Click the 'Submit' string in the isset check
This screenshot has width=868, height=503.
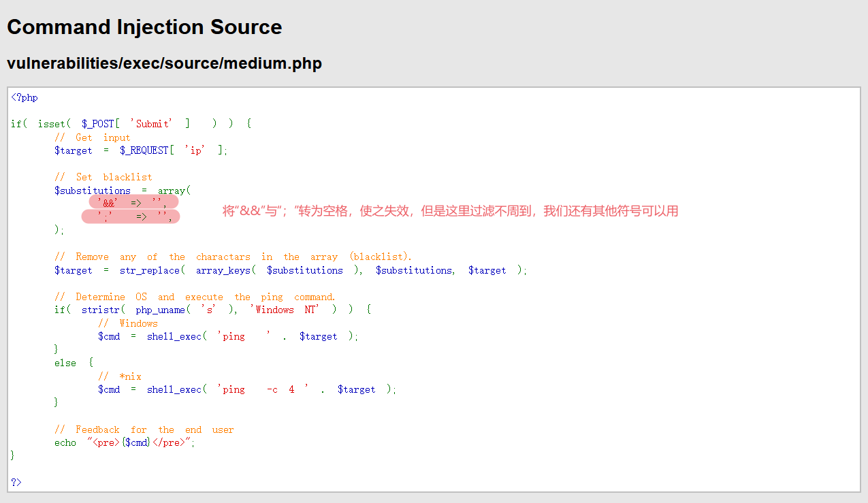(152, 124)
